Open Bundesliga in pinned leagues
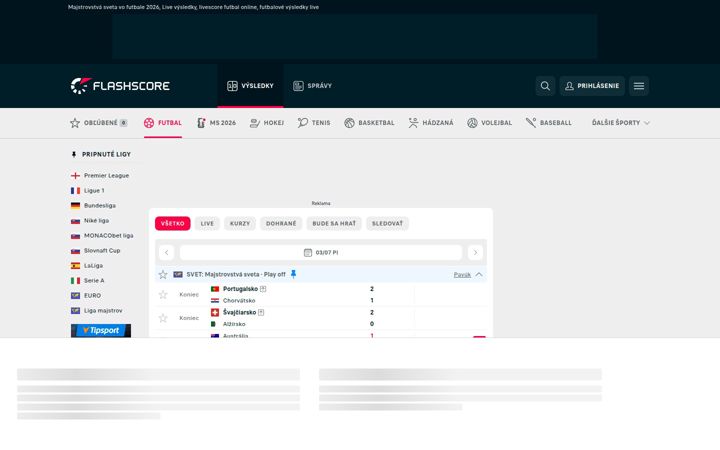 pos(93,206)
